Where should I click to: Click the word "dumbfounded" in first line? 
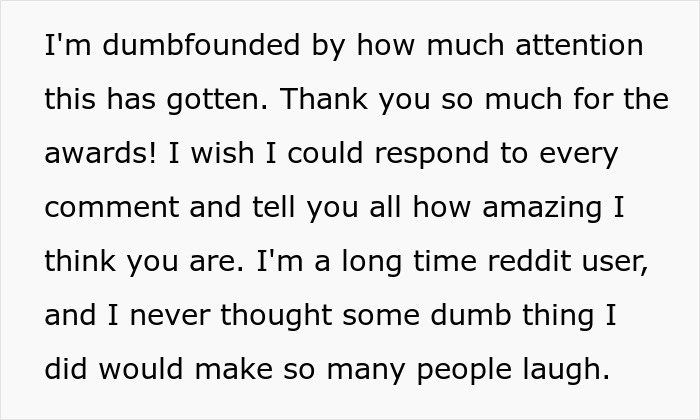(x=201, y=45)
